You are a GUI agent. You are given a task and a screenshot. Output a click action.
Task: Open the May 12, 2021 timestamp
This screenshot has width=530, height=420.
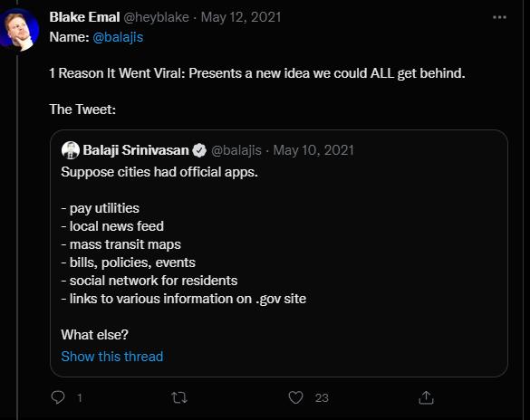click(x=241, y=17)
